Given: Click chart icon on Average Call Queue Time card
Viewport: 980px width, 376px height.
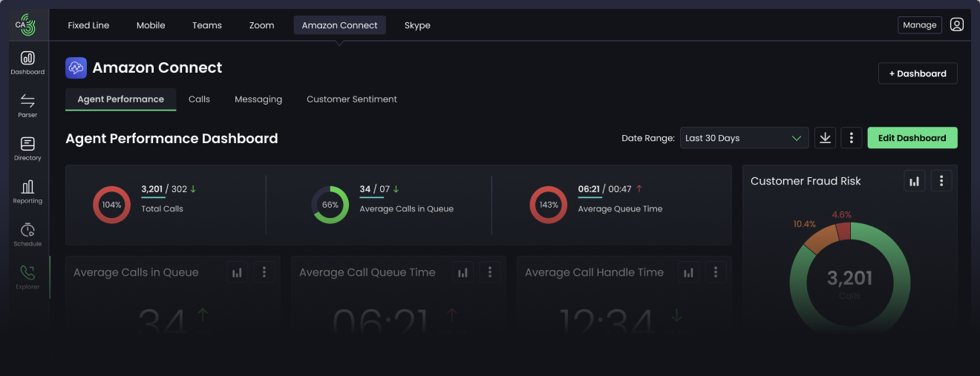Looking at the screenshot, I should point(463,272).
